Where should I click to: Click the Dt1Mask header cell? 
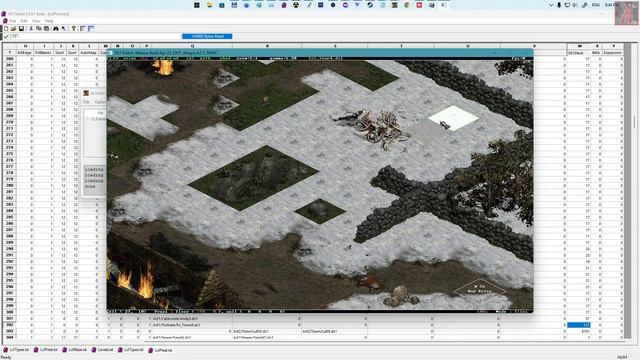point(579,53)
